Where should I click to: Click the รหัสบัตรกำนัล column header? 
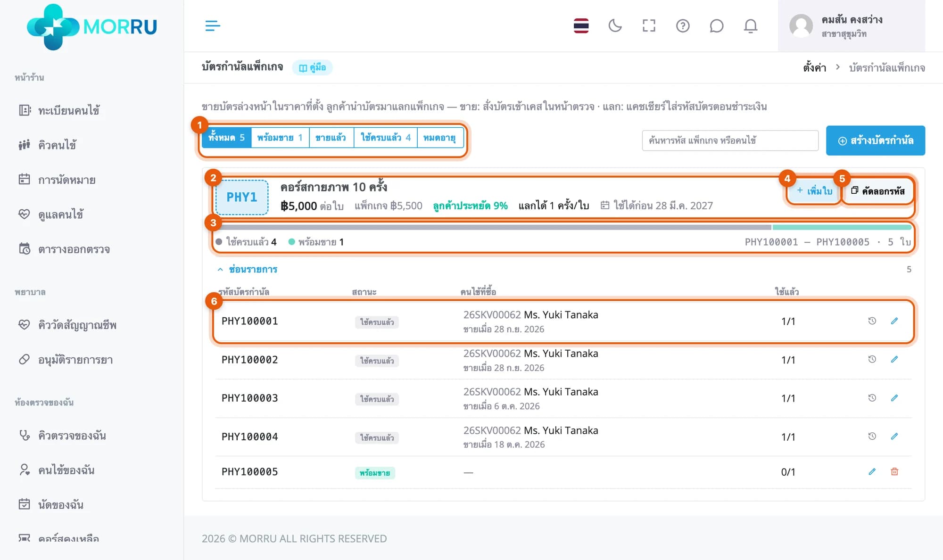click(244, 292)
